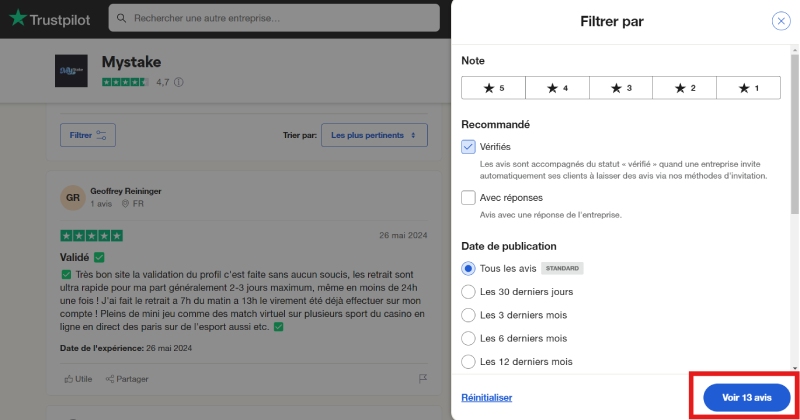
Task: Click the Mystake company title
Action: pyautogui.click(x=132, y=62)
